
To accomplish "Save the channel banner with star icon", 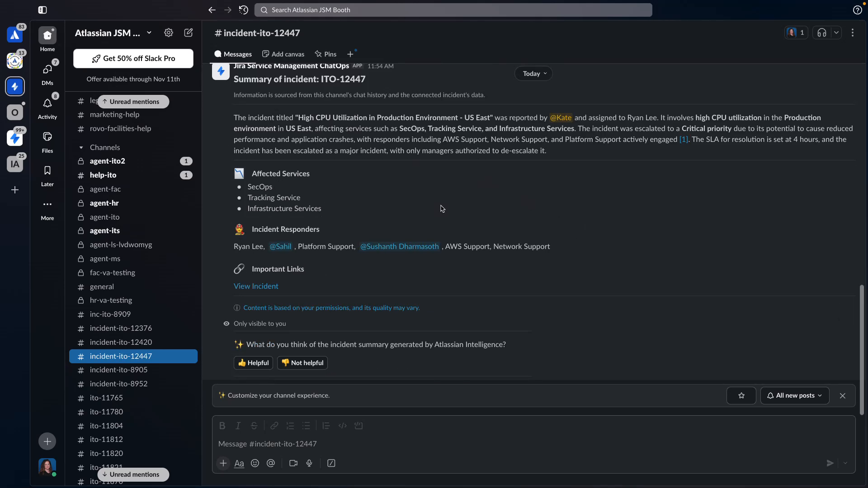I will click(x=741, y=395).
